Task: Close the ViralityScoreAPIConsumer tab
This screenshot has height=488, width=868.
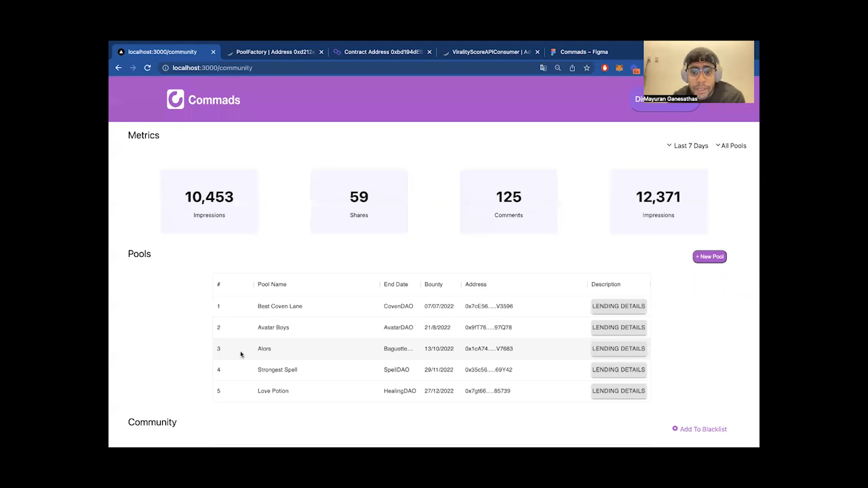Action: (x=537, y=52)
